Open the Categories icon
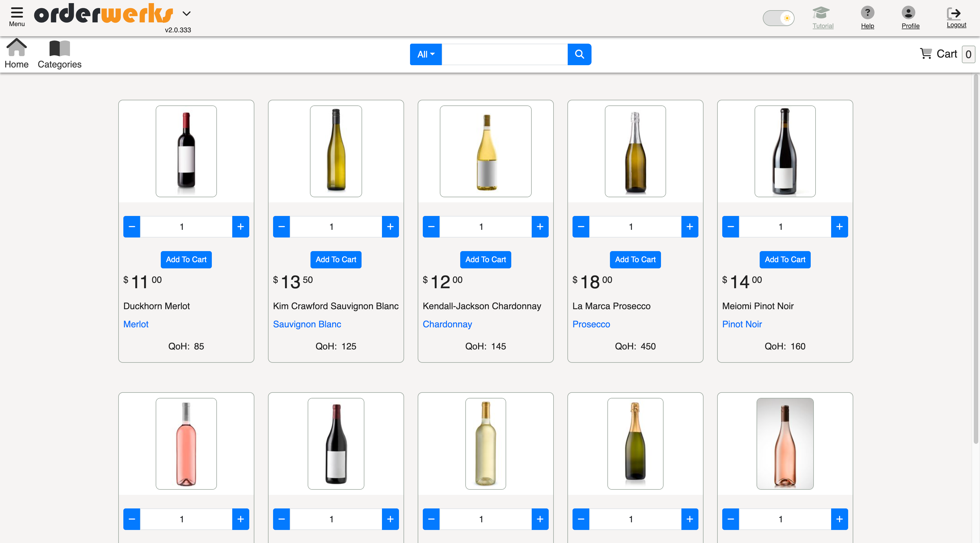Image resolution: width=980 pixels, height=543 pixels. coord(59,48)
